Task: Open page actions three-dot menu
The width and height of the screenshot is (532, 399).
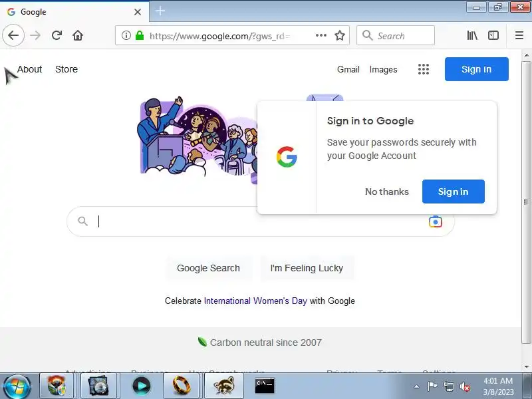Action: pyautogui.click(x=321, y=35)
